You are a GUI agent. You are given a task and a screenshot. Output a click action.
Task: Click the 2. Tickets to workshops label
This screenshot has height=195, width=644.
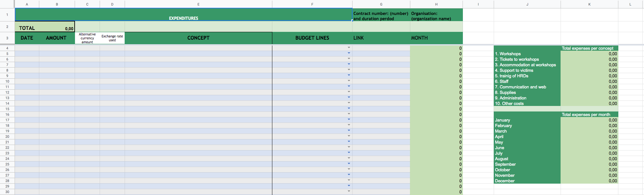[517, 59]
